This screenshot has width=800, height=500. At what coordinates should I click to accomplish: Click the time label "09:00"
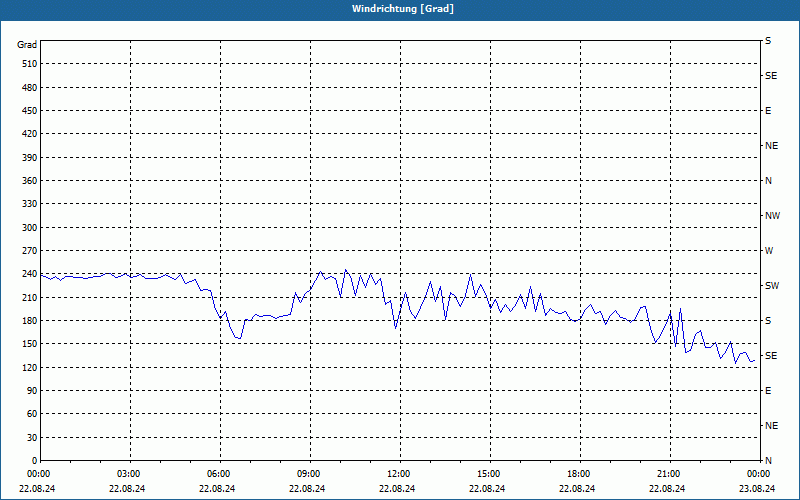click(x=309, y=474)
